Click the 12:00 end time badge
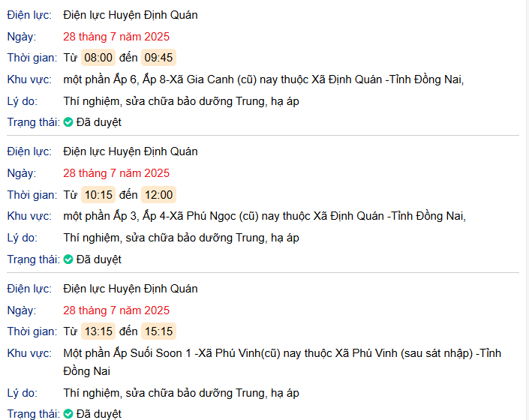 158,195
